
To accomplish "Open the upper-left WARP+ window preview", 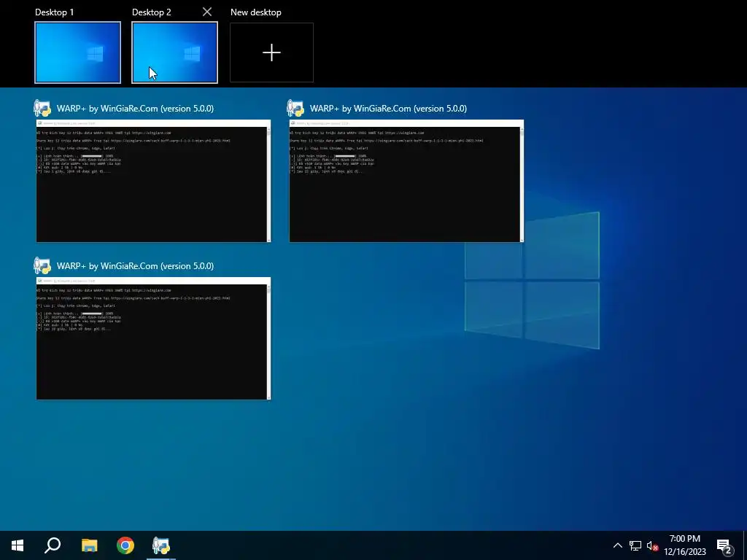I will click(x=153, y=181).
